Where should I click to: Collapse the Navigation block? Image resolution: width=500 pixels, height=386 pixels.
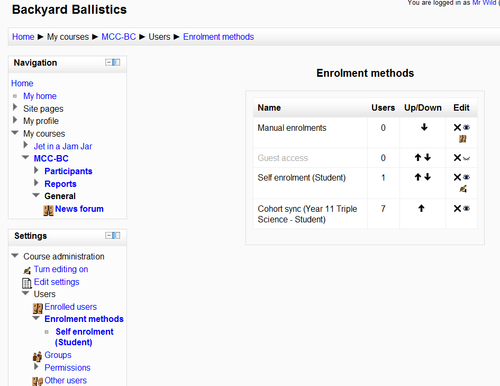tap(109, 62)
